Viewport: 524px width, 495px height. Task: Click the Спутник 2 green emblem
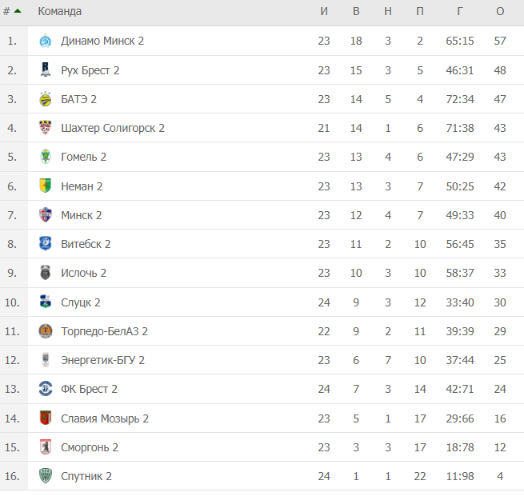click(45, 476)
